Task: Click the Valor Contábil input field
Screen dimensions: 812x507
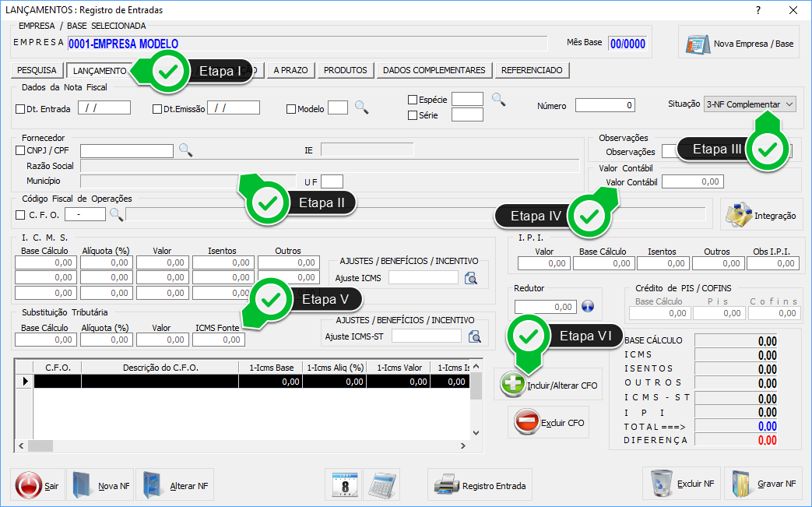Action: [692, 181]
